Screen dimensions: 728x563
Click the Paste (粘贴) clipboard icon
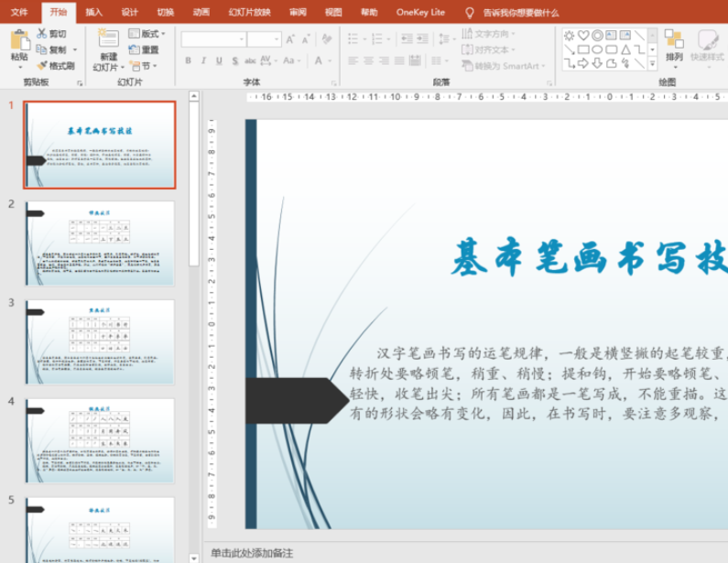point(18,39)
